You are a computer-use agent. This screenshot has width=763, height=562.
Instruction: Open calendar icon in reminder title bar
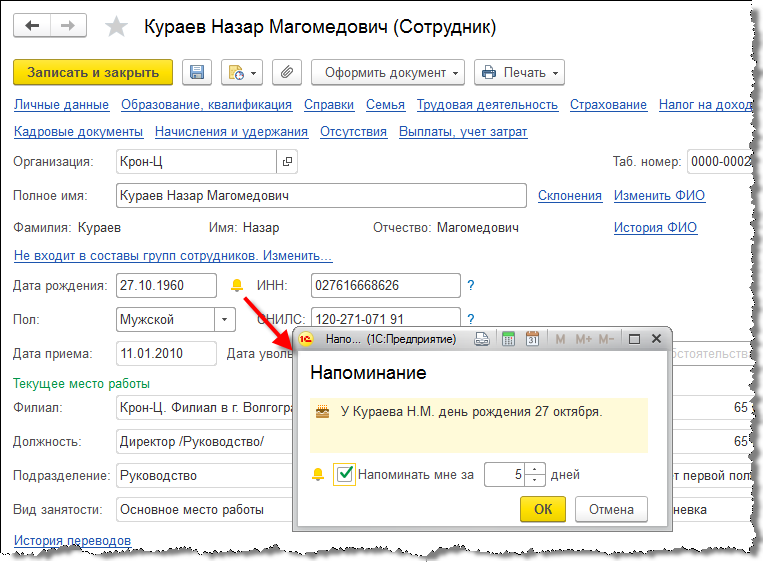(x=532, y=339)
